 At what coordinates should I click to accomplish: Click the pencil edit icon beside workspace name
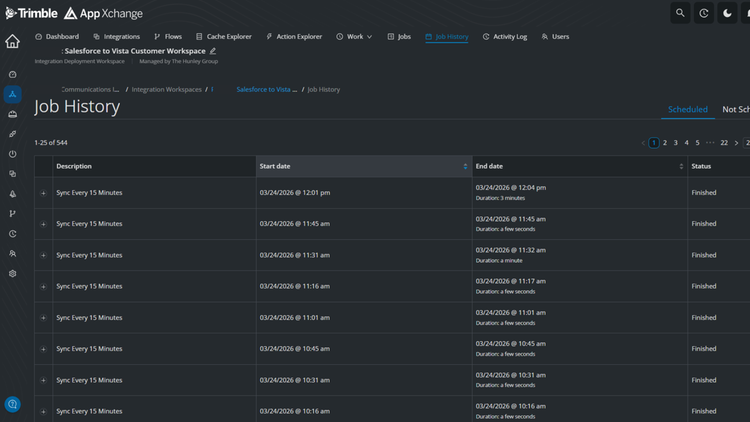click(x=213, y=51)
